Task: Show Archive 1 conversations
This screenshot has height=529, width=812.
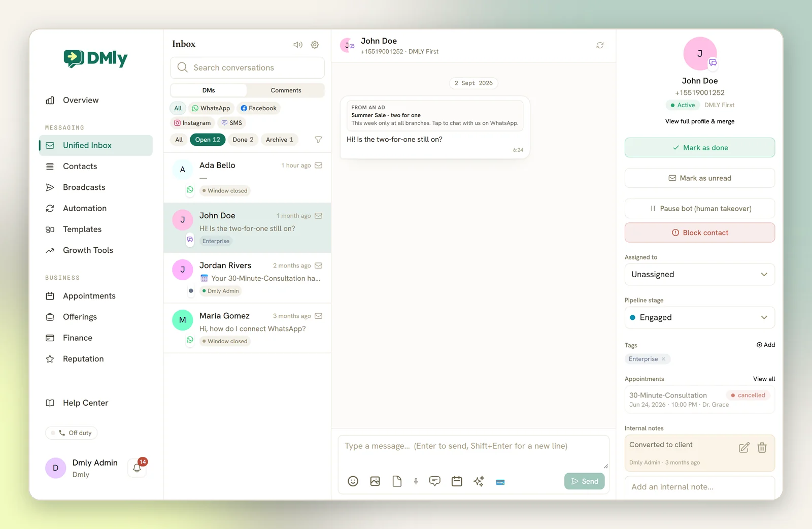Action: [280, 140]
